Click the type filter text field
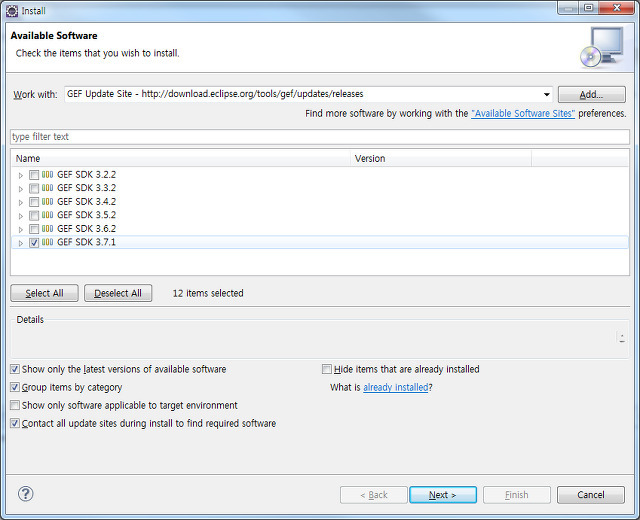 click(320, 137)
